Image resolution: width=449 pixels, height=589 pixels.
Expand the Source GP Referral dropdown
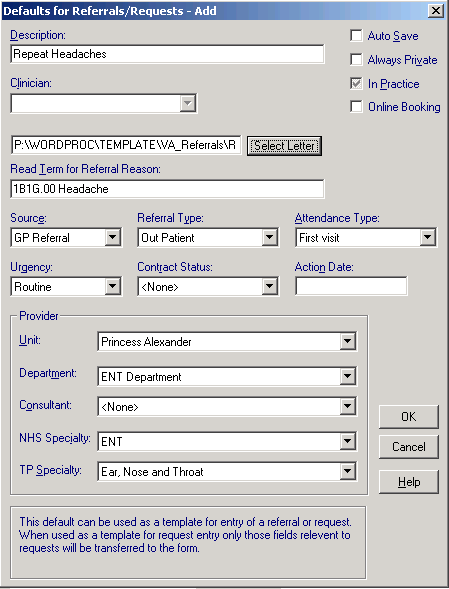[113, 237]
